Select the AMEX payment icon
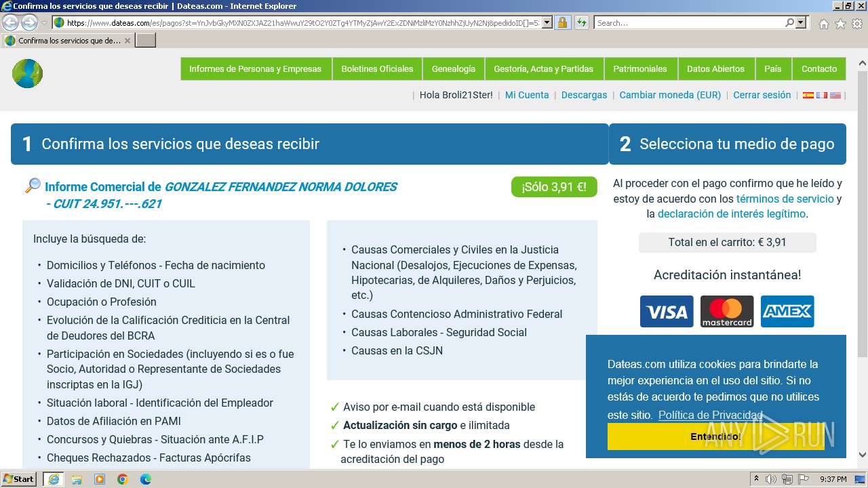Viewport: 868px width, 488px height. pyautogui.click(x=787, y=311)
